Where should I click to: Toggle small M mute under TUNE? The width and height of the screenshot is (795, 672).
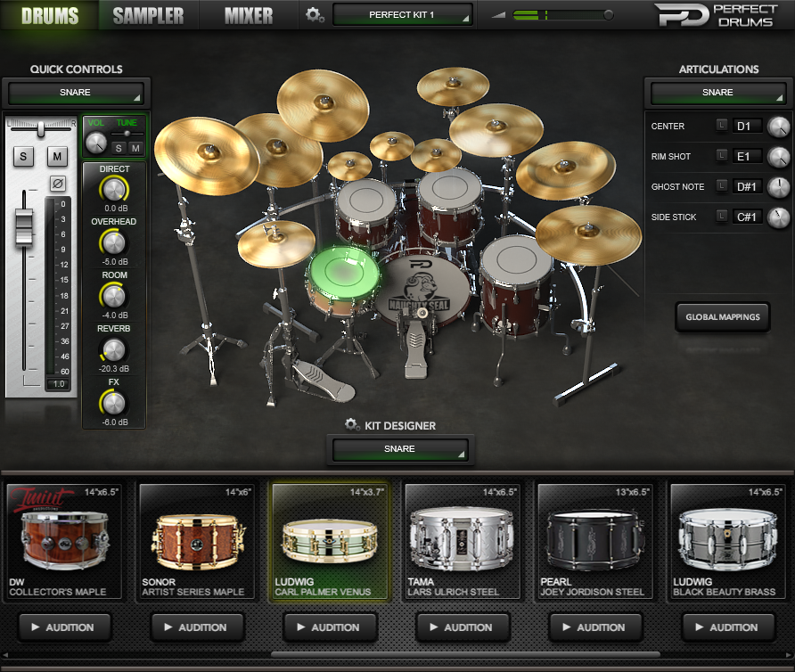(135, 148)
